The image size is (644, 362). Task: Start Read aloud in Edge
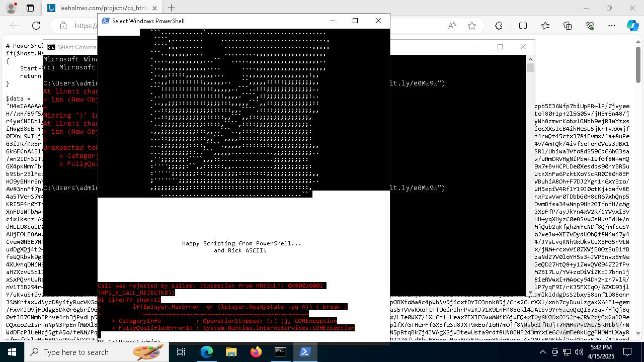[x=452, y=26]
